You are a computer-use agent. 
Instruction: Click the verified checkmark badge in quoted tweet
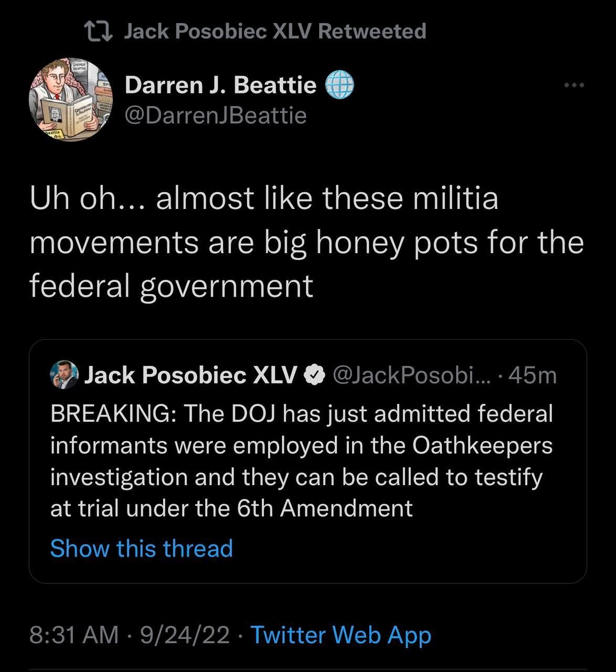(x=314, y=375)
